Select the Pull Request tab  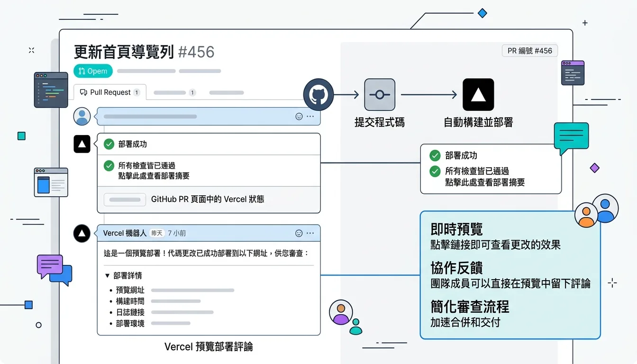(110, 92)
